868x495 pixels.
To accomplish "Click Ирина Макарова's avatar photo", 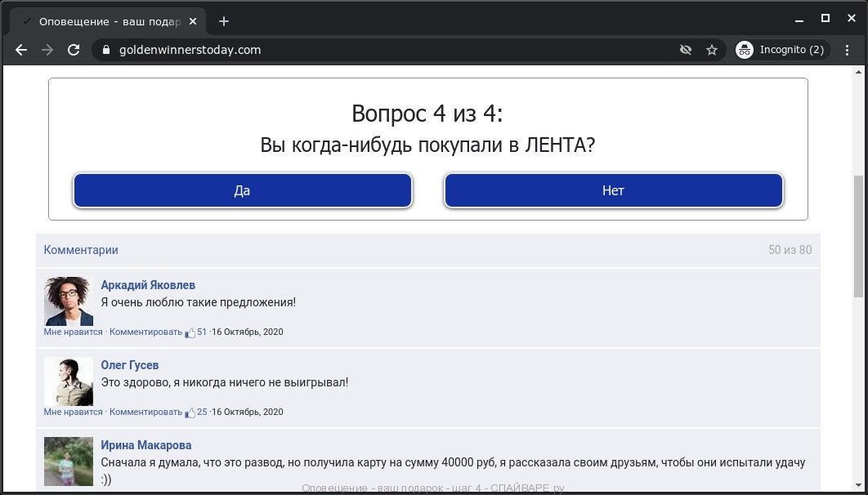I will [69, 462].
